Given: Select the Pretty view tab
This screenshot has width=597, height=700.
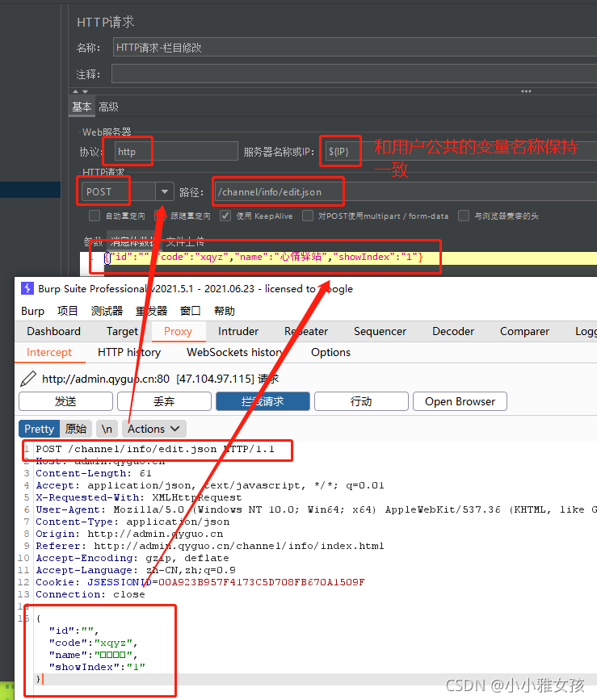Looking at the screenshot, I should pos(40,429).
